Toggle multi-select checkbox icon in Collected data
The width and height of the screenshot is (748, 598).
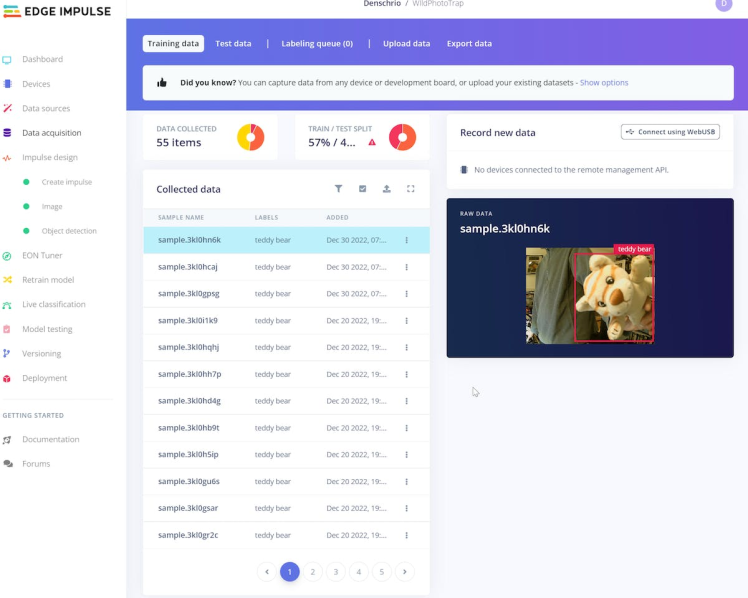[363, 189]
